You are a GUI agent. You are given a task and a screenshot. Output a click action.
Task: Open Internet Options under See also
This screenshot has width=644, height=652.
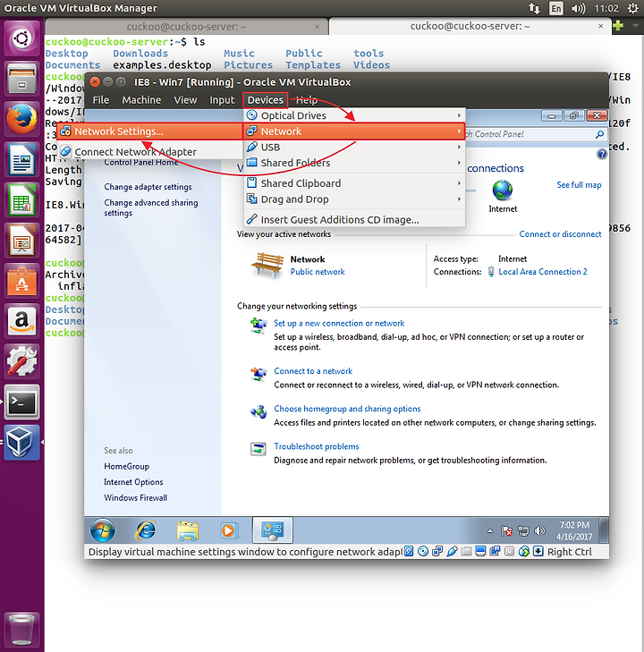133,482
